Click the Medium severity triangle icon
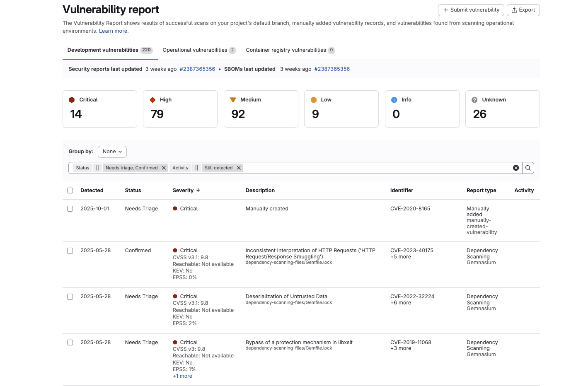Screen dimensions: 588x386 pos(233,100)
